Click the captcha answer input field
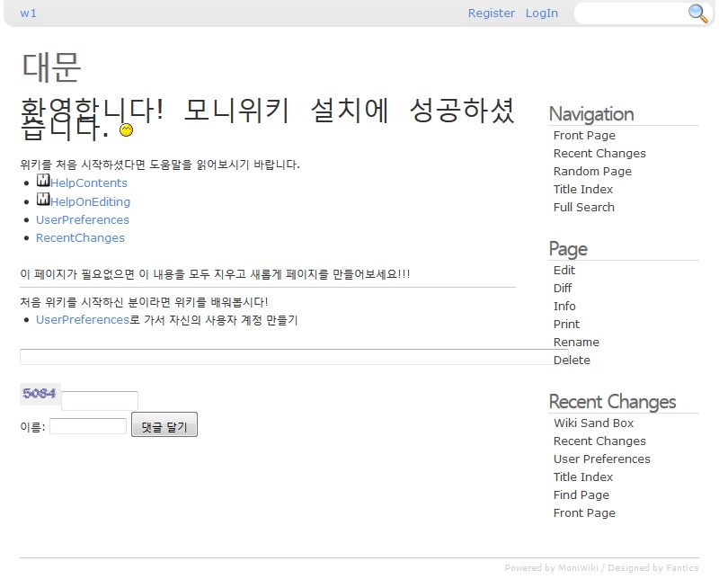 coord(100,401)
